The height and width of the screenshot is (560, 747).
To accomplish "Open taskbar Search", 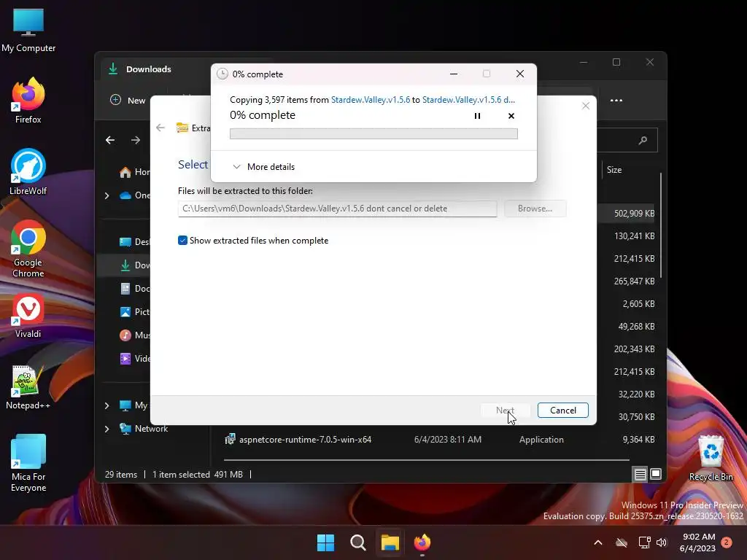I will pyautogui.click(x=357, y=542).
